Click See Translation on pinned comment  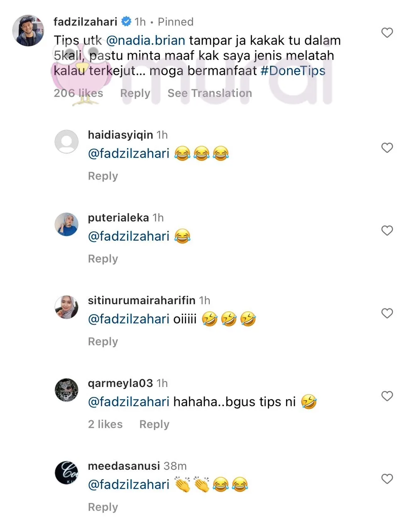pos(209,93)
